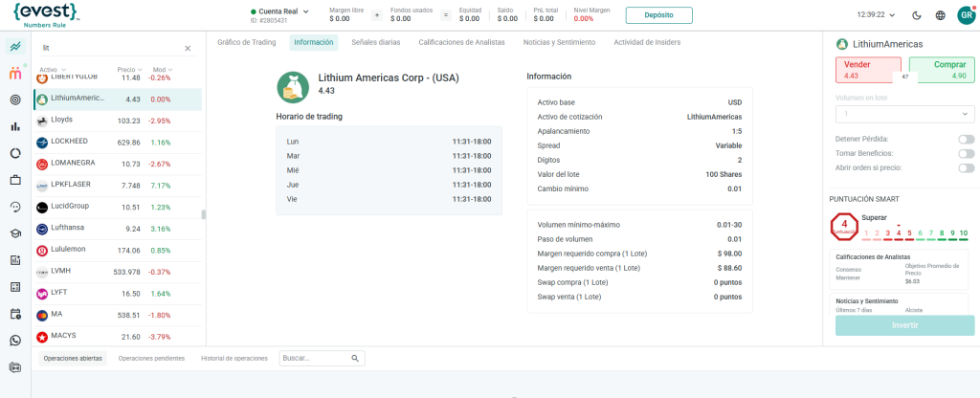The width and height of the screenshot is (980, 398).
Task: Click the Lululemon asset logo
Action: (x=42, y=251)
